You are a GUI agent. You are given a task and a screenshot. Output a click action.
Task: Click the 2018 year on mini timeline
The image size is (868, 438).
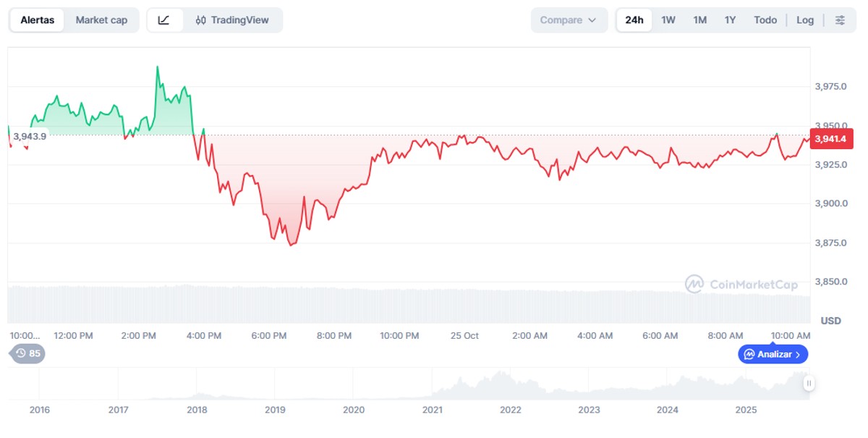pyautogui.click(x=197, y=410)
